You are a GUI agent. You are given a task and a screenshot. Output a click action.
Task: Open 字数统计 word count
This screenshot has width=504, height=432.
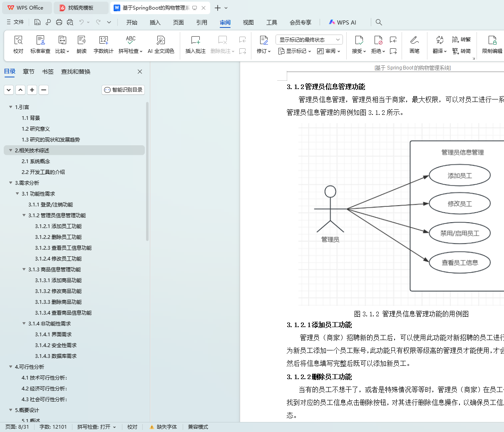click(104, 45)
